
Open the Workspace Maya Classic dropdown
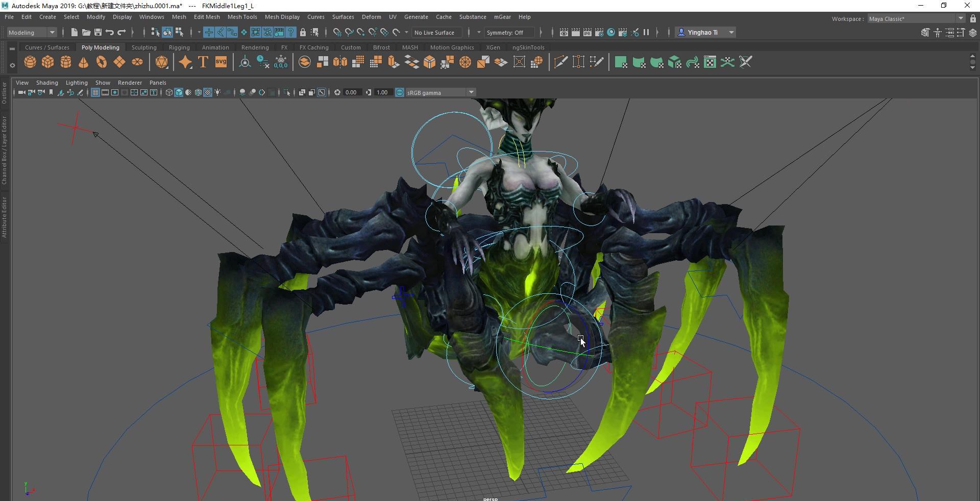click(916, 18)
